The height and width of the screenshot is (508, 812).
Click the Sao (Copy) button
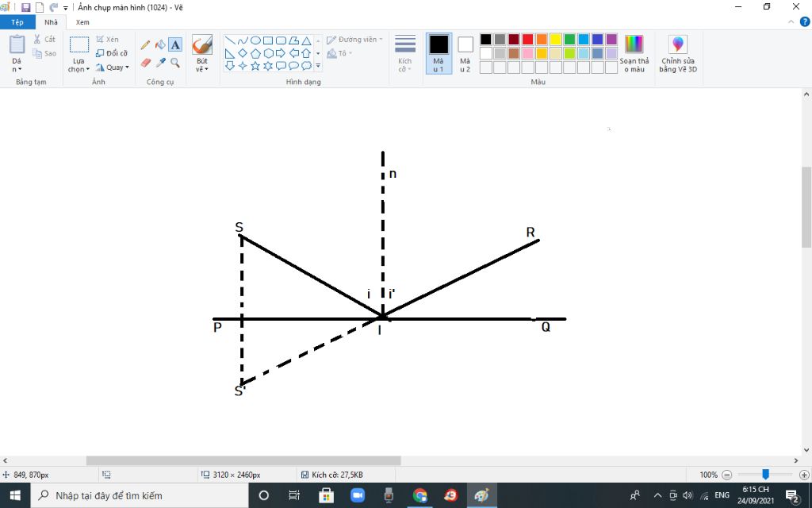44,53
